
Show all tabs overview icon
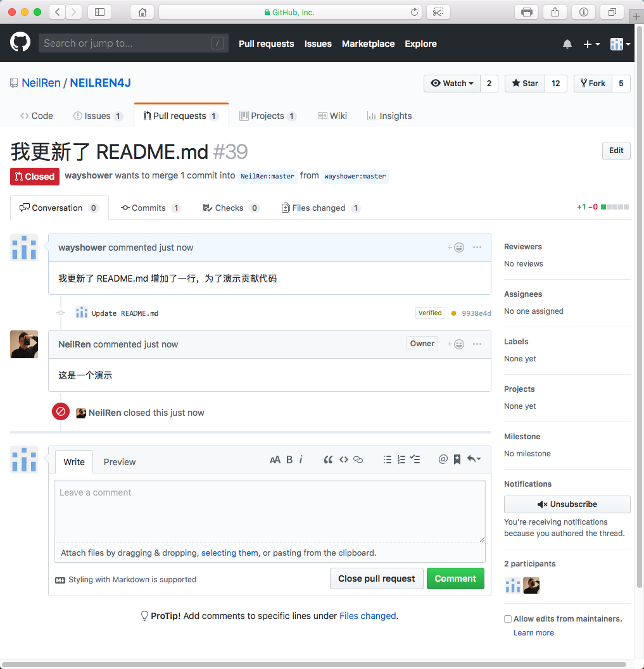612,12
